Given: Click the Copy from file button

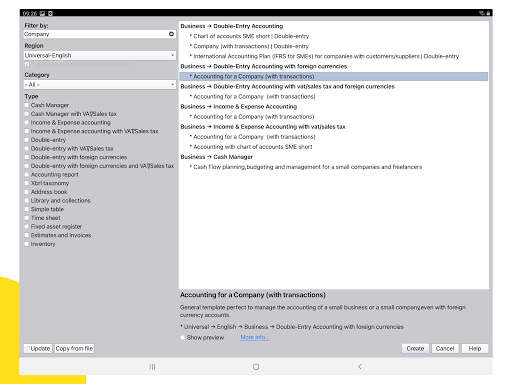Looking at the screenshot, I should pyautogui.click(x=74, y=349).
